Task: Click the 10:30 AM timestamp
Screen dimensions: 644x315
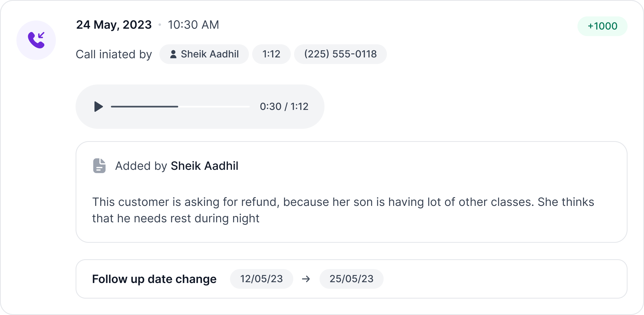Action: pos(193,25)
